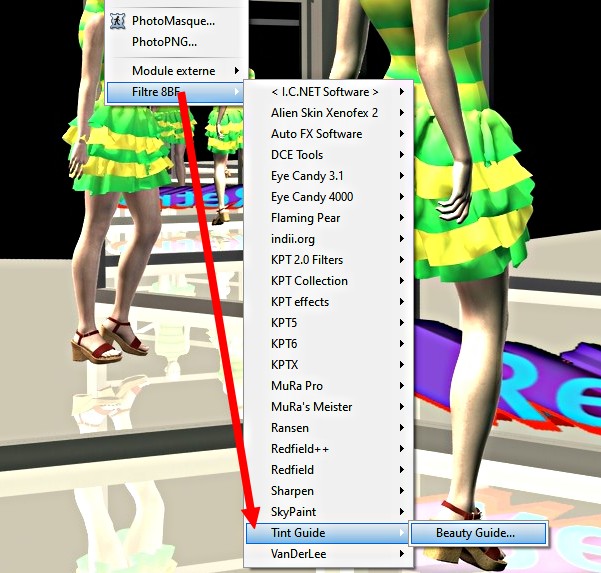Expand the Filtre 8BF arrow
Screen dimensions: 601x573
[x=237, y=92]
